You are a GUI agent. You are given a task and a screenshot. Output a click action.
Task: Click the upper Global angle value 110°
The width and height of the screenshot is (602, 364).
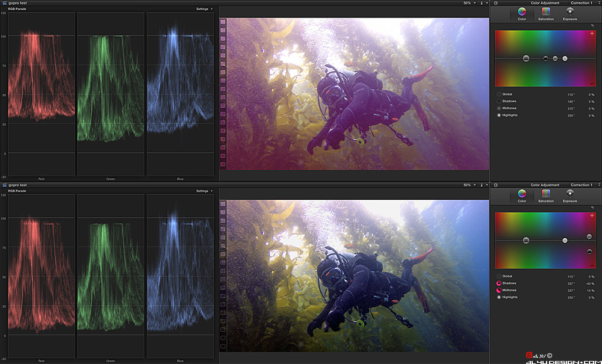click(x=571, y=94)
